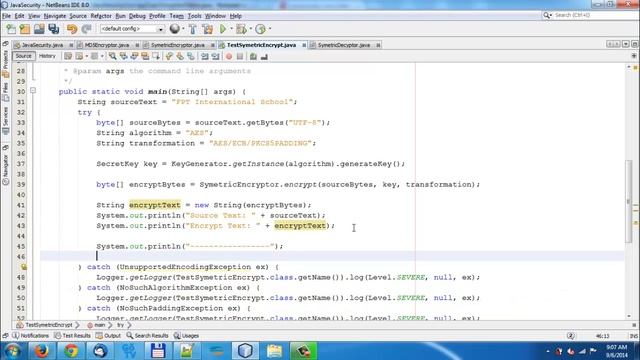This screenshot has height=360, width=640.
Task: Open the Notifications panel
Action: [31, 336]
